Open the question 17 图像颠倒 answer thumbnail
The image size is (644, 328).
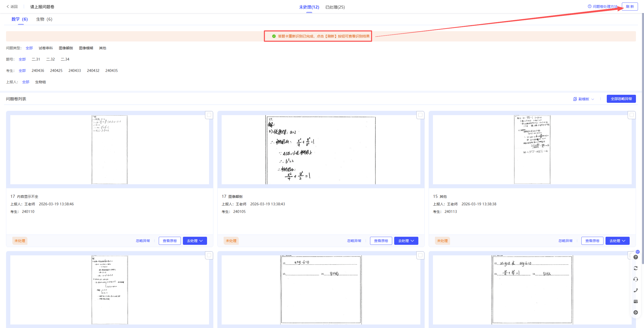320,150
